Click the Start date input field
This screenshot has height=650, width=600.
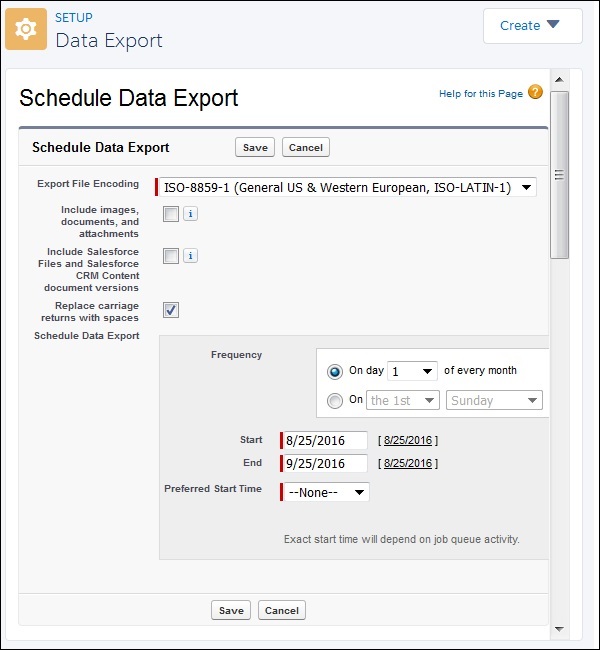tap(325, 440)
